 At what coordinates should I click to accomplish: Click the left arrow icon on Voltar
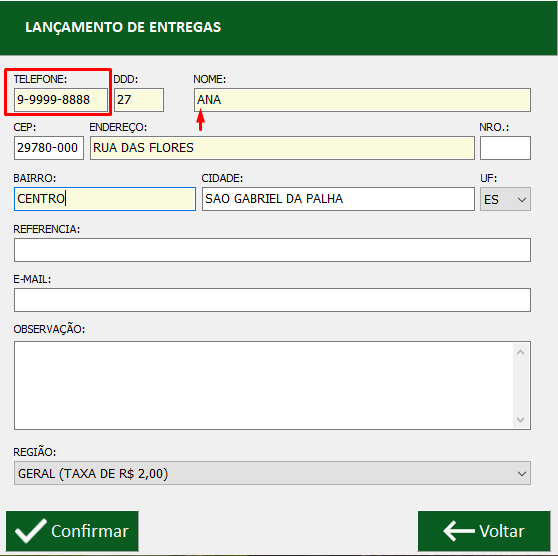pos(459,531)
